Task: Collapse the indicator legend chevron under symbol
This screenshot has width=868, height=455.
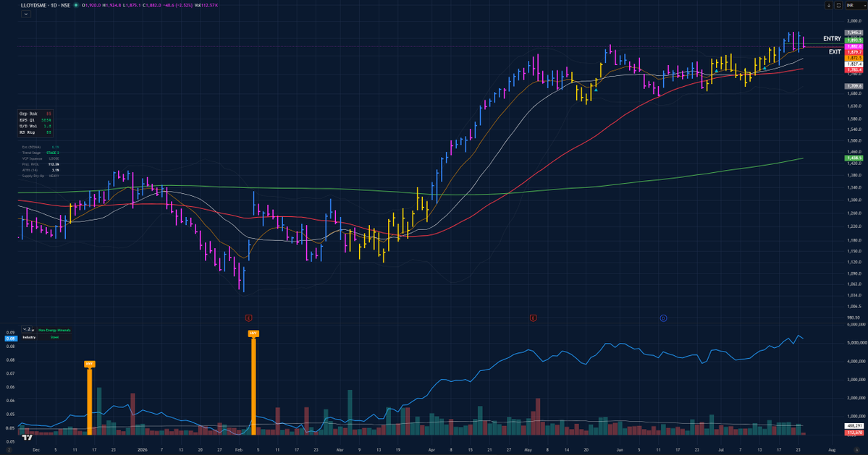Action: tap(26, 14)
